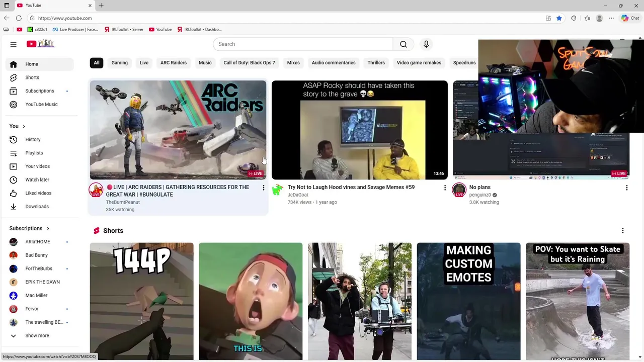644x362 pixels.
Task: Open Subscriptions in sidebar
Action: point(40,91)
